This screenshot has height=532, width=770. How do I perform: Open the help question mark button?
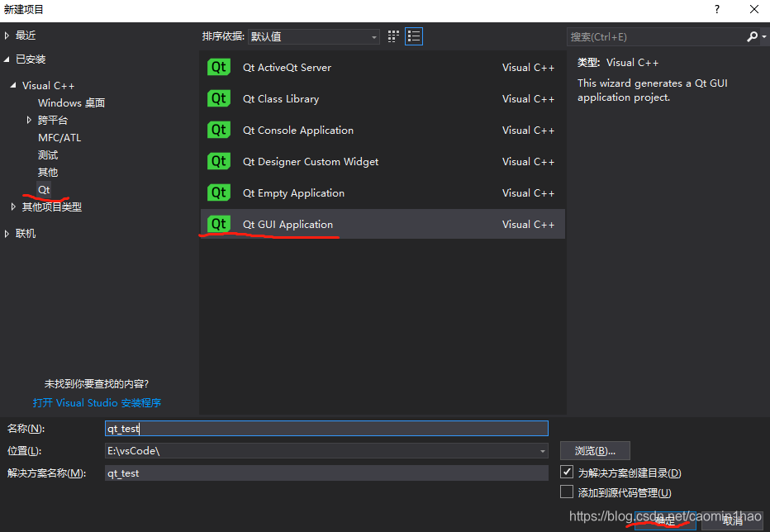[x=717, y=9]
